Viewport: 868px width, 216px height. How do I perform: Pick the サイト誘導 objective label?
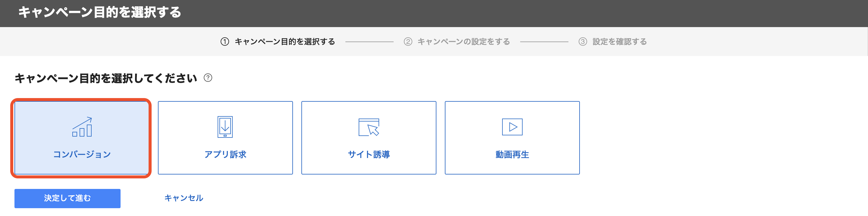click(369, 154)
